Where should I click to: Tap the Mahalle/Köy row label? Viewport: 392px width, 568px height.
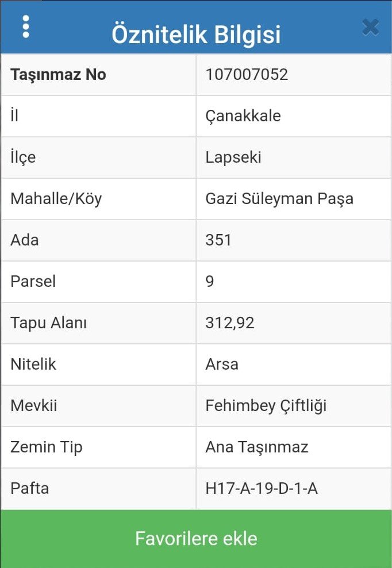tap(56, 198)
